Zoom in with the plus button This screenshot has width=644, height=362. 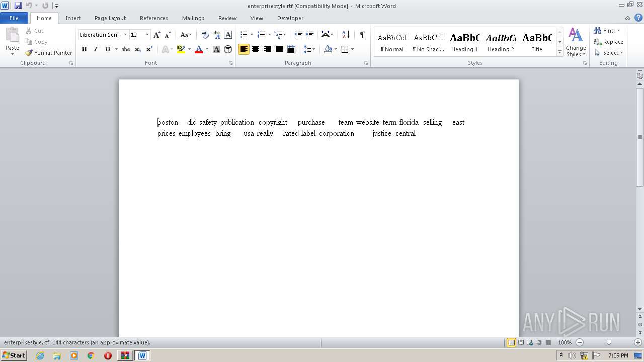638,342
